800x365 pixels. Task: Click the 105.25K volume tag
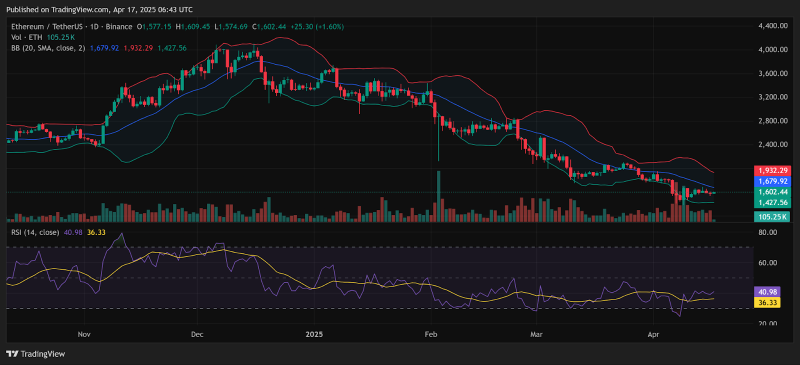tap(771, 216)
